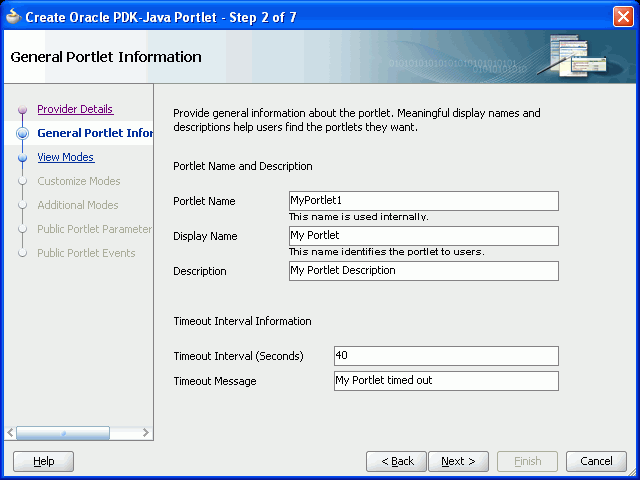Cancel the portlet creation wizard
The height and width of the screenshot is (480, 640).
tap(596, 461)
